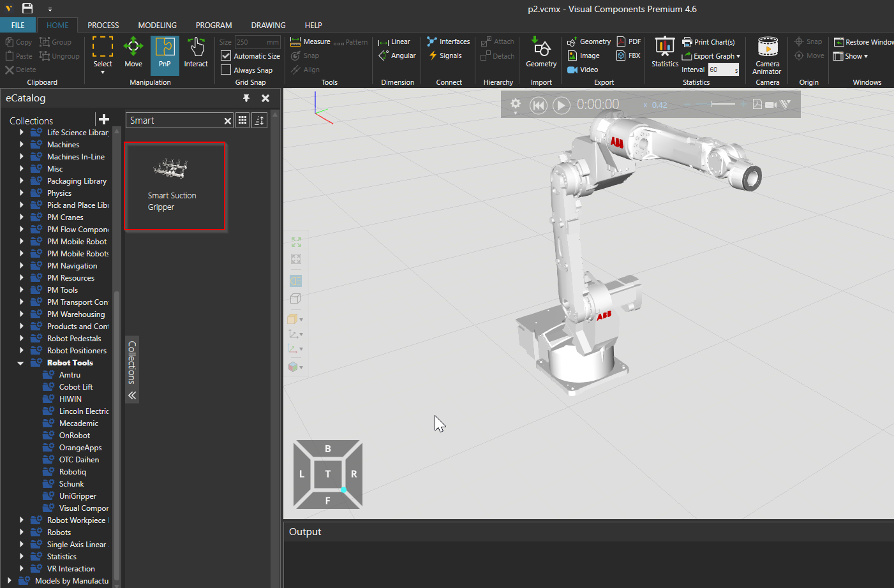
Task: Click the Select tool icon
Action: click(103, 48)
